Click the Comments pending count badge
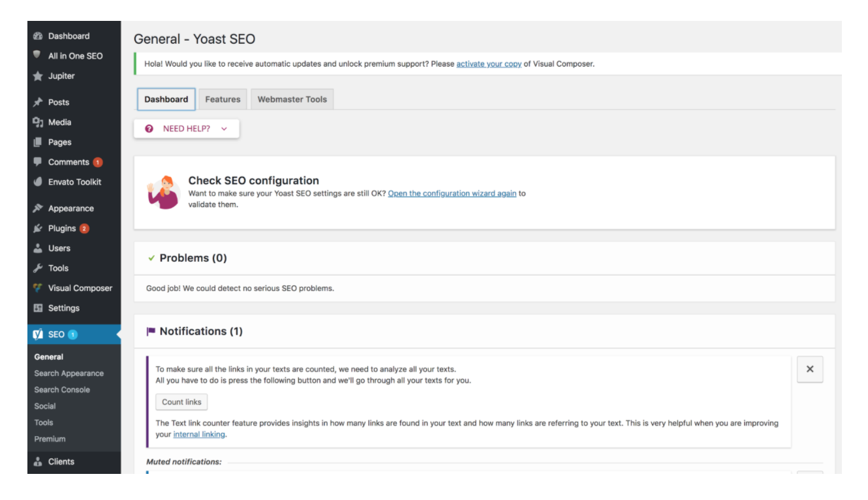 [98, 162]
